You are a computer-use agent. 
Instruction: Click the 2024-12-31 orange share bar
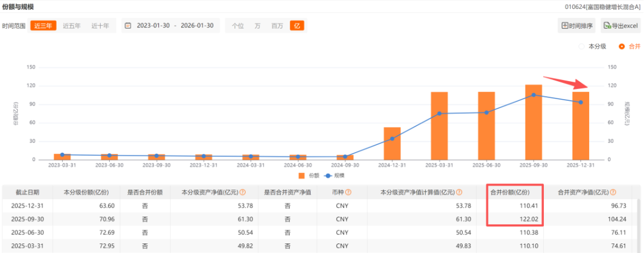click(x=392, y=143)
